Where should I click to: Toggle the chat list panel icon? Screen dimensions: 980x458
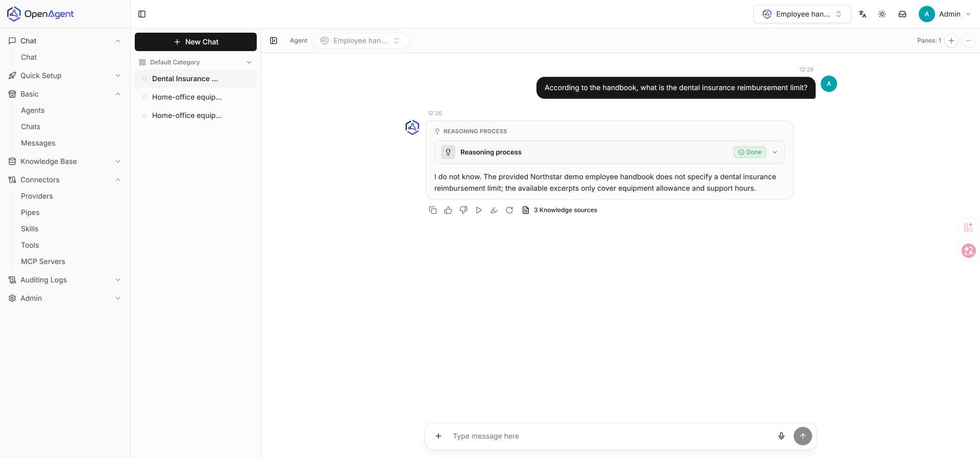(274, 41)
